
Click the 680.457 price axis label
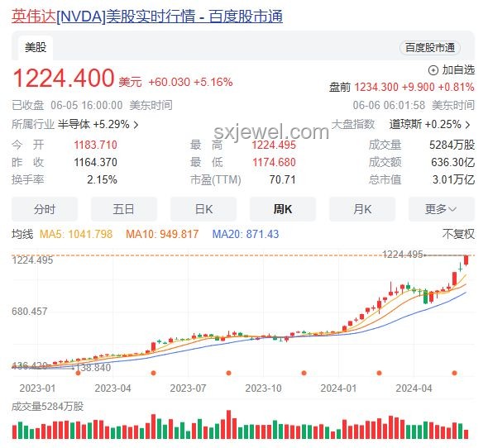pos(30,312)
